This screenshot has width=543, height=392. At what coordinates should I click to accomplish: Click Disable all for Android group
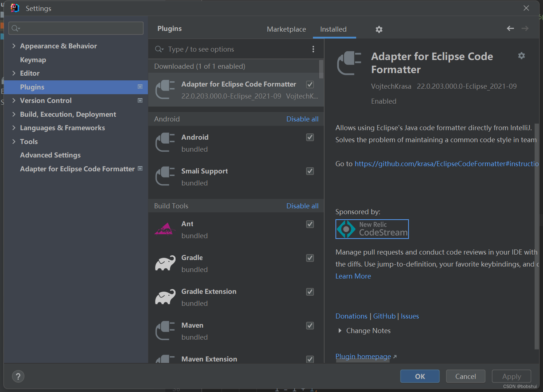(x=302, y=119)
